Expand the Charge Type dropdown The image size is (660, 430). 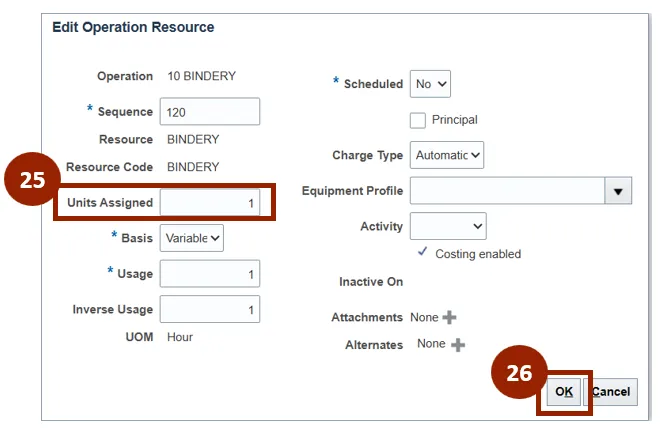[448, 155]
